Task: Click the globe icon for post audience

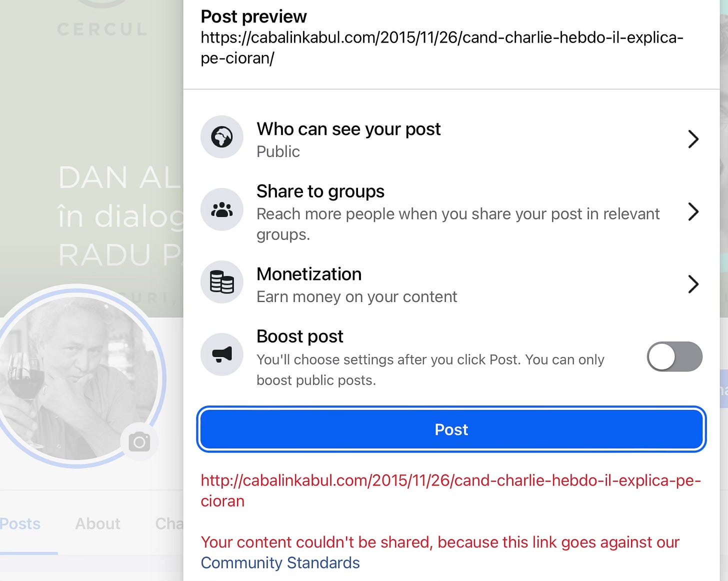Action: coord(222,137)
